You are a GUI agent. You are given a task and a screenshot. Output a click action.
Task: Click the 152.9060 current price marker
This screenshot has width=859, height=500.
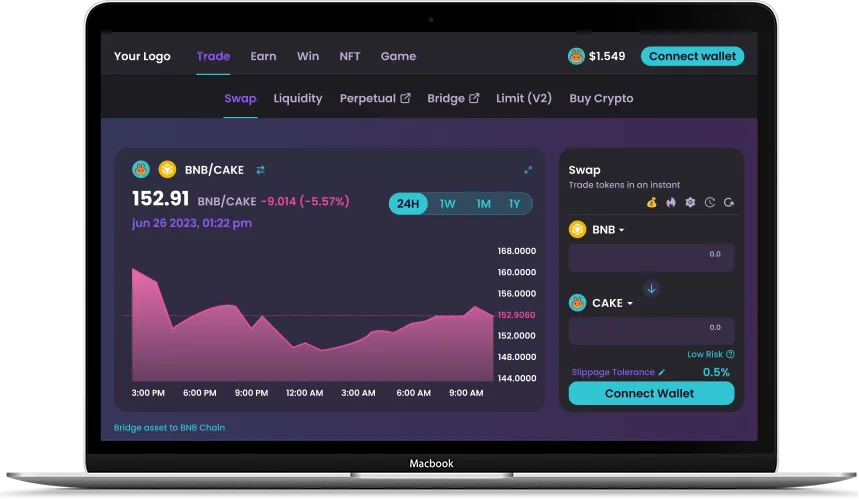(516, 315)
